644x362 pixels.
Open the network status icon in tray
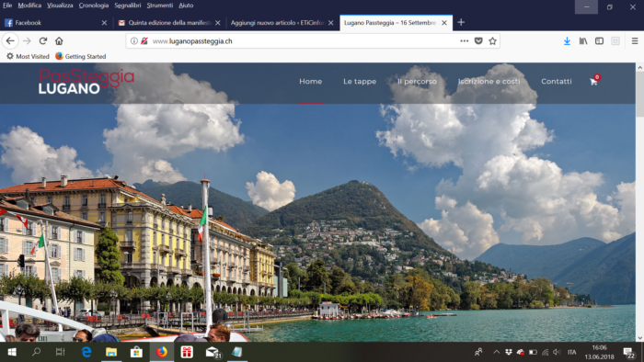[545, 352]
